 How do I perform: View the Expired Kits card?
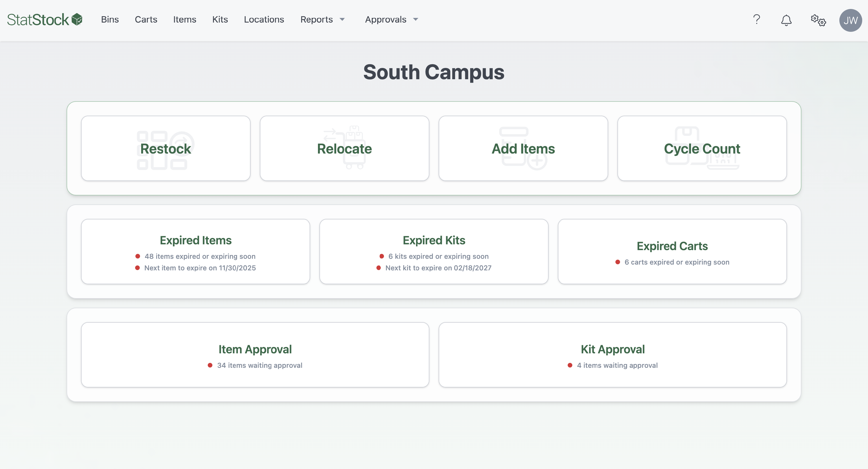pyautogui.click(x=434, y=252)
